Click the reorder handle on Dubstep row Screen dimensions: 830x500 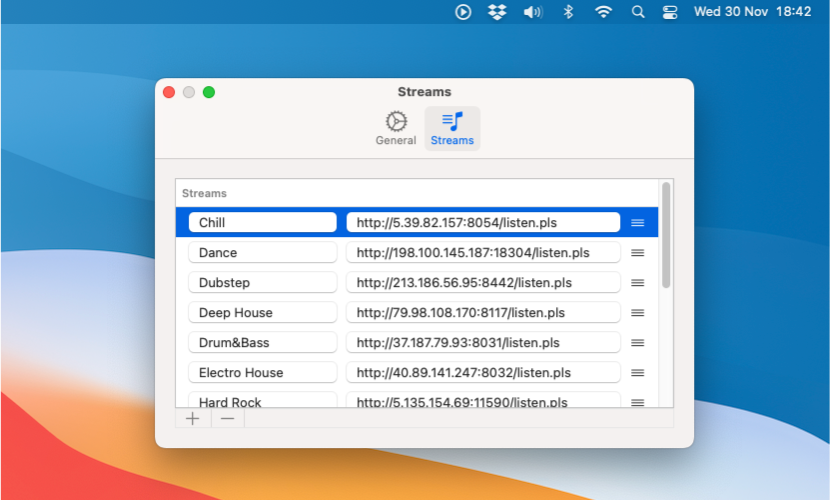pyautogui.click(x=637, y=283)
